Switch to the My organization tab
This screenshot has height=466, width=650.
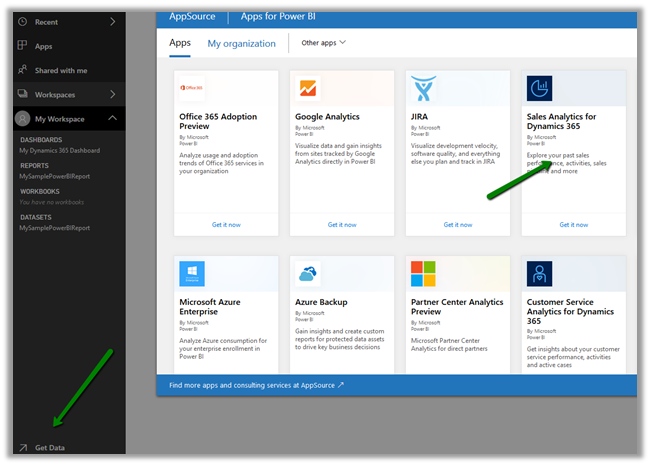pos(241,44)
